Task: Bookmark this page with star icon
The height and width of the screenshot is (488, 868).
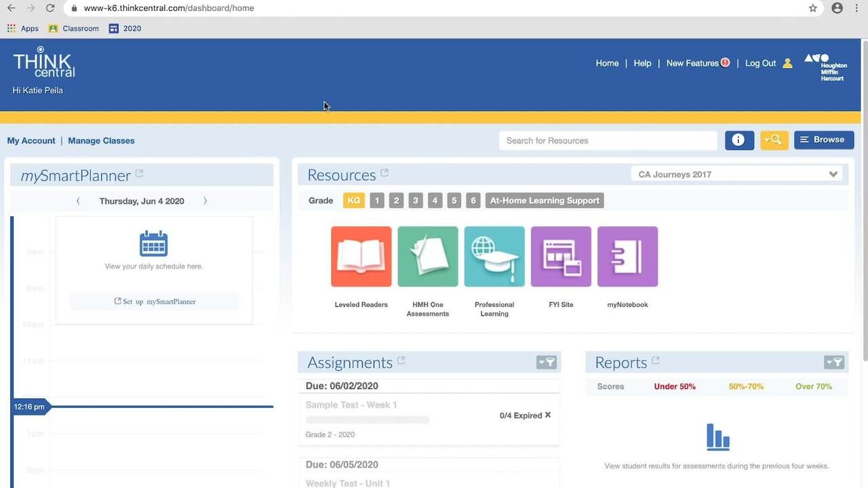Action: coord(813,8)
